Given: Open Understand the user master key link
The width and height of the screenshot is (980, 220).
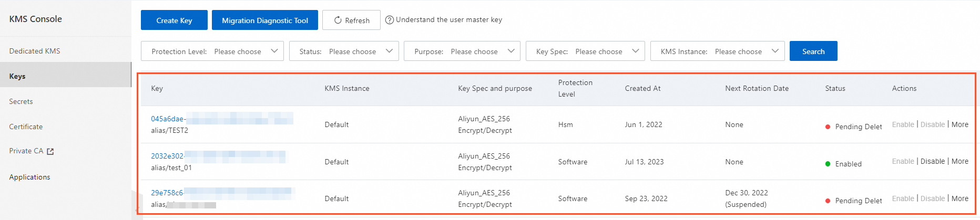Looking at the screenshot, I should point(448,20).
